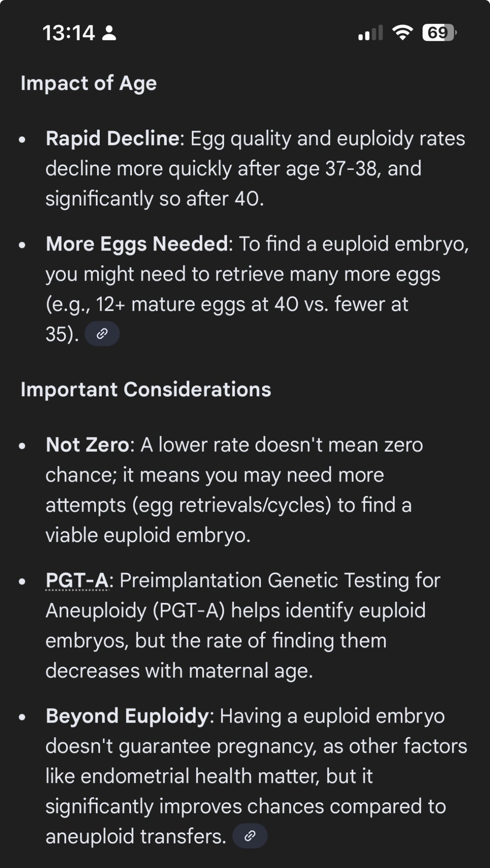Open the source link after "35)."
490x868 pixels.
point(102,334)
